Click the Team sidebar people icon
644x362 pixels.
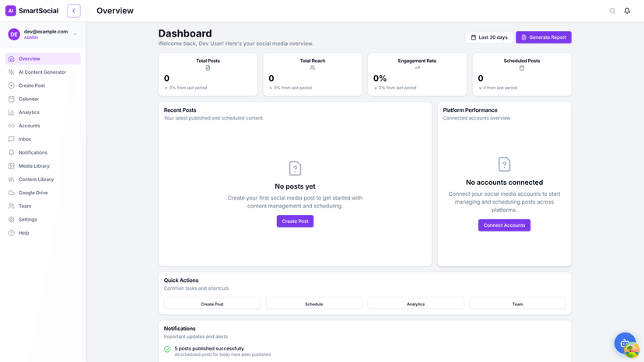coord(12,206)
